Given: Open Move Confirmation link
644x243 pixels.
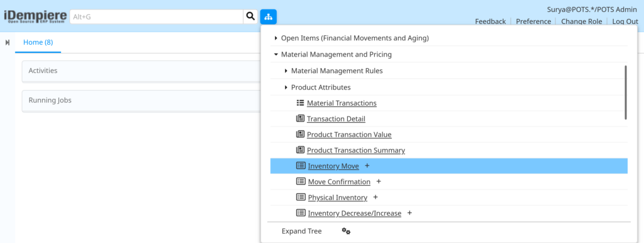Looking at the screenshot, I should pos(339,182).
